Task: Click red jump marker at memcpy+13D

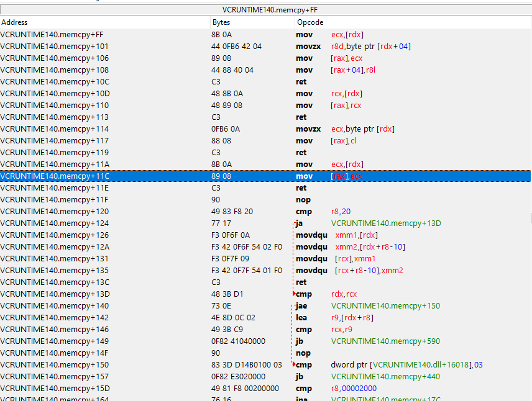Action: click(x=294, y=294)
